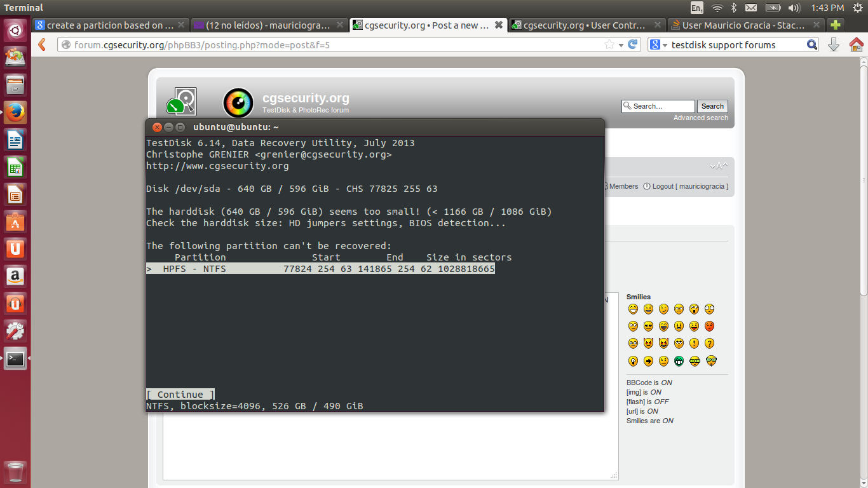868x488 pixels.
Task: Launch LibreOffice Writer from the dock
Action: click(15, 140)
